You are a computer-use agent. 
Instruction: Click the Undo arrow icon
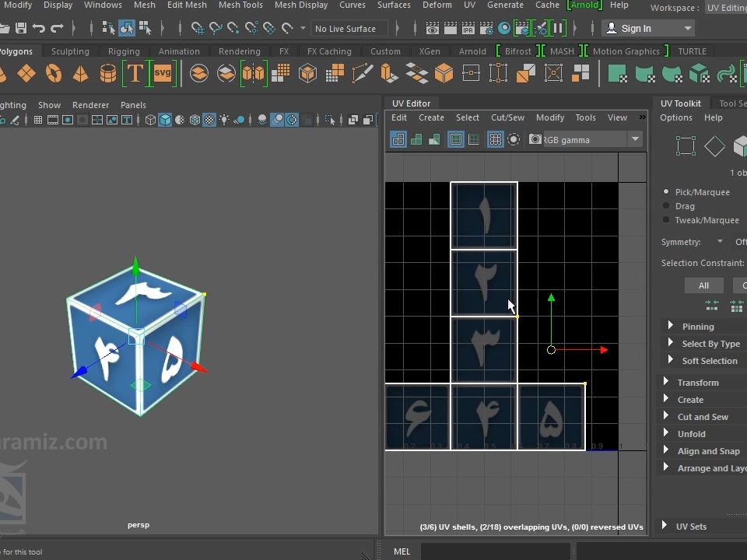coord(39,28)
